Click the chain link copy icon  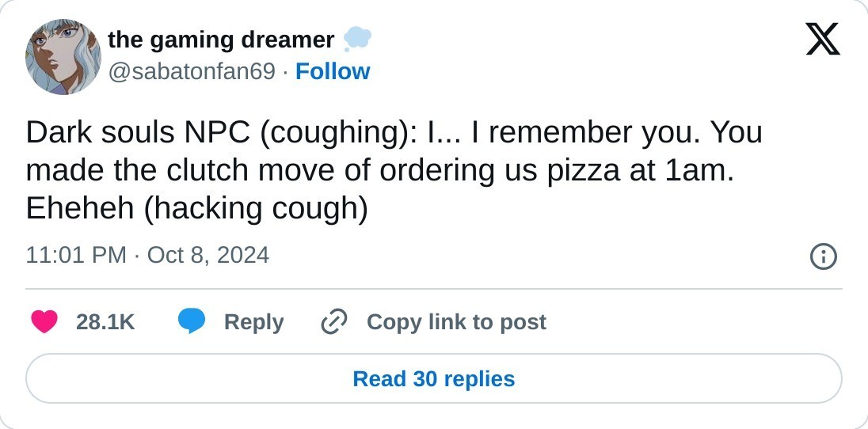334,322
